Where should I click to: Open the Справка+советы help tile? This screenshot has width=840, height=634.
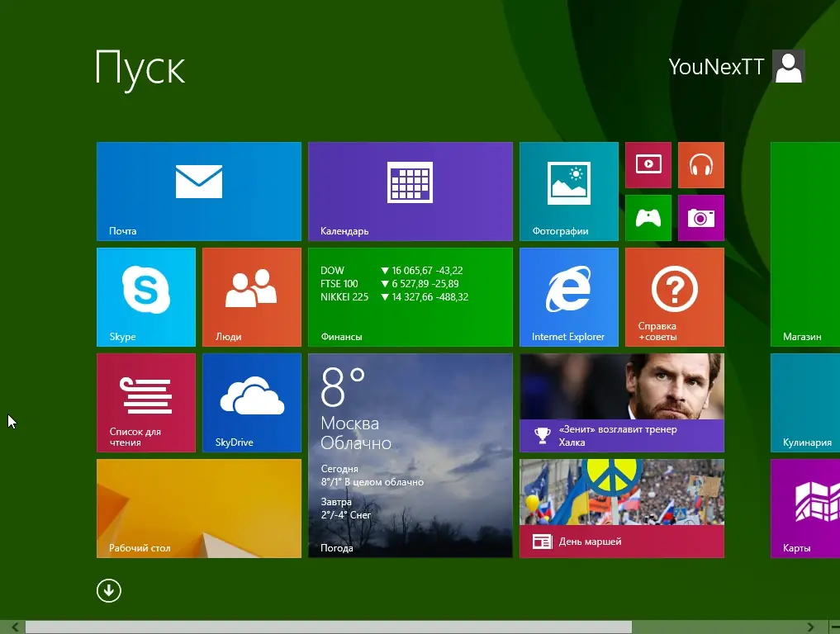coord(675,297)
